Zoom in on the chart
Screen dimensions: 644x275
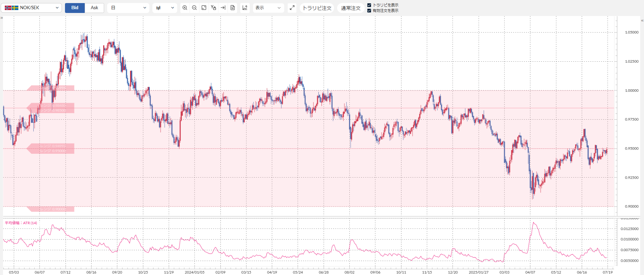pos(185,8)
